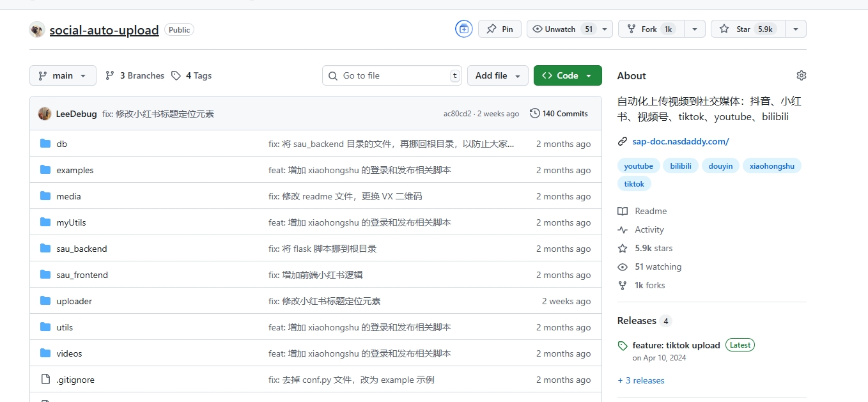Open the green Code dropdown
Screen dimensions: 868x402
coord(567,75)
